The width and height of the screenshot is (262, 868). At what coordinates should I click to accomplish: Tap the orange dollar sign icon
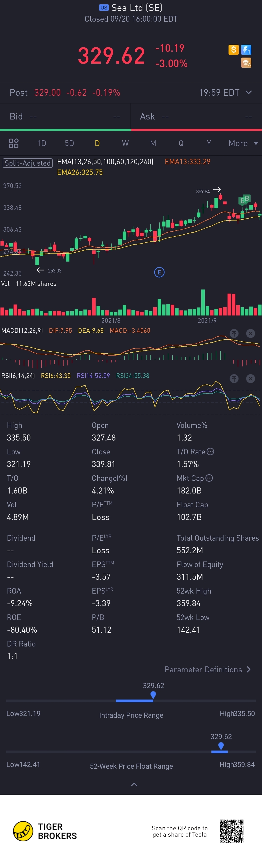click(x=233, y=50)
